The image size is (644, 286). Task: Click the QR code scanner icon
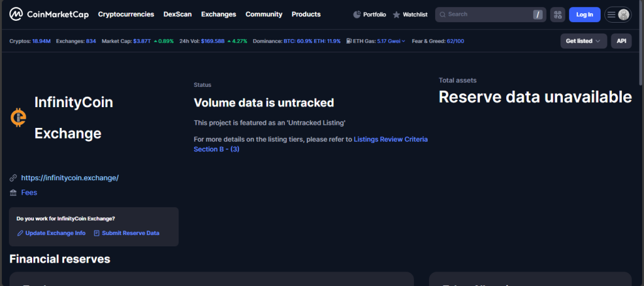(557, 14)
